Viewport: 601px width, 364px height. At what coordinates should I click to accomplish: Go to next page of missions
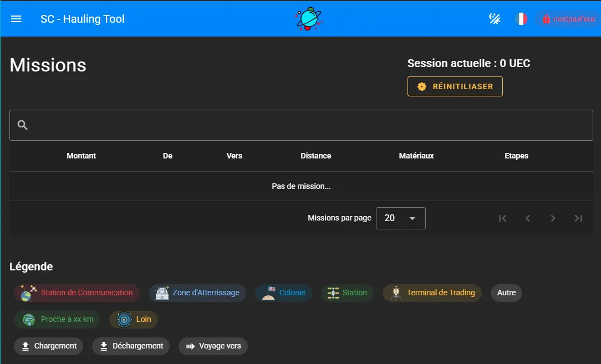coord(553,218)
